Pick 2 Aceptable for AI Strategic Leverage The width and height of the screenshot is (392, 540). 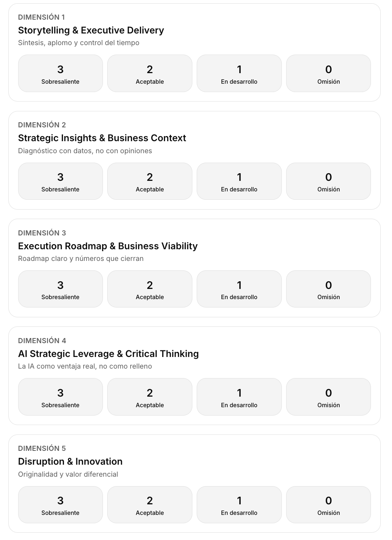pos(150,397)
